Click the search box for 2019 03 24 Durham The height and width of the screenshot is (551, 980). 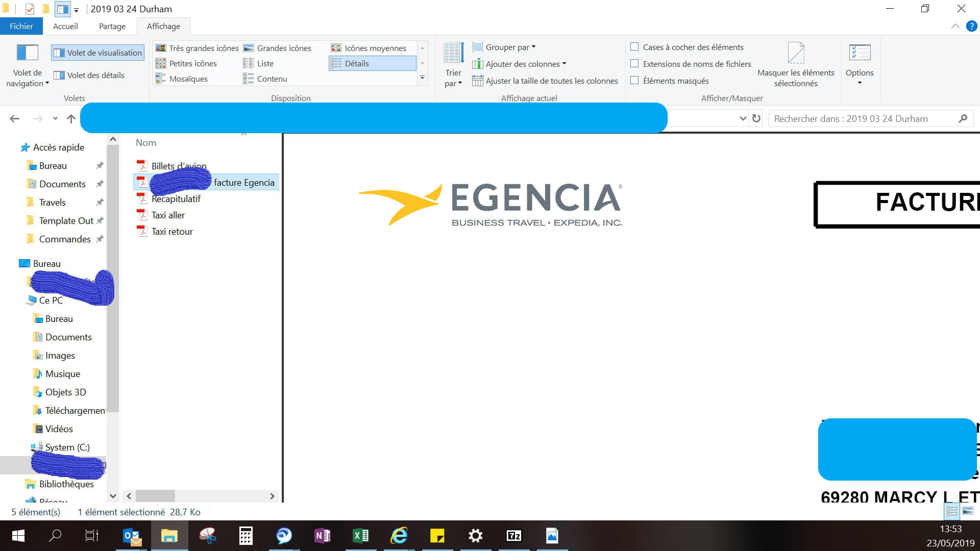point(871,118)
